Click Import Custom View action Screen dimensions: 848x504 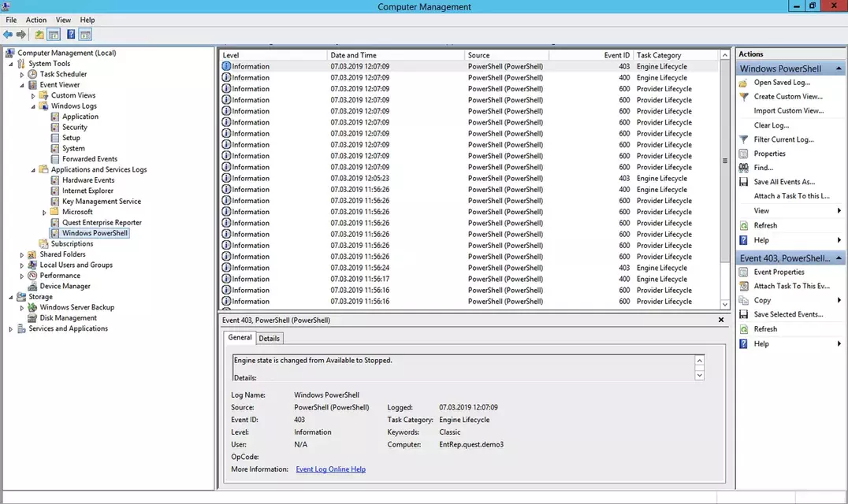[789, 111]
